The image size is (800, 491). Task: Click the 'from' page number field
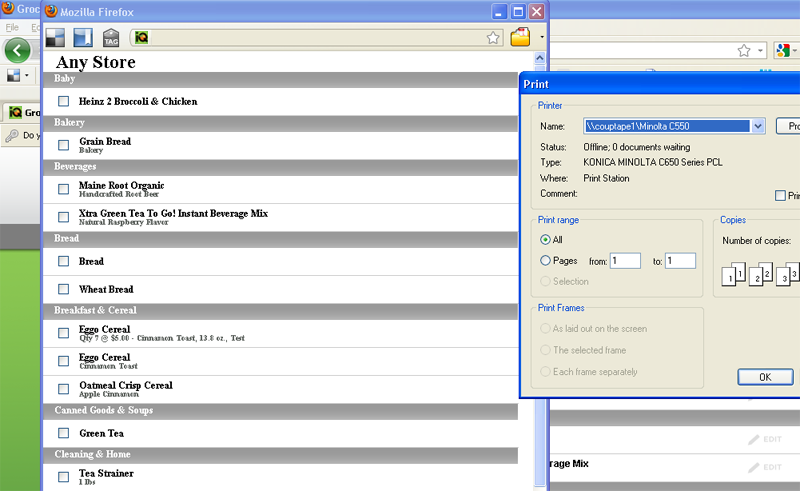coord(626,261)
